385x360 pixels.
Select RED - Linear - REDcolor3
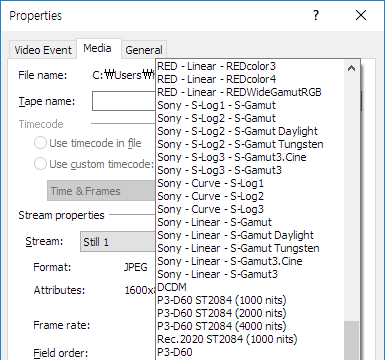pos(250,66)
